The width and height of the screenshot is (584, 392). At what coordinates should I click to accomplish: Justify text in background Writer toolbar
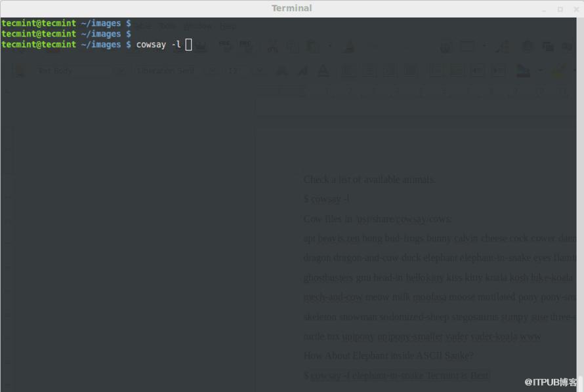(x=411, y=71)
